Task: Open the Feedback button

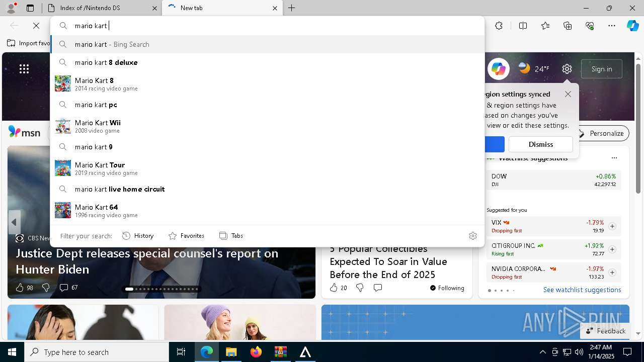Action: click(605, 331)
